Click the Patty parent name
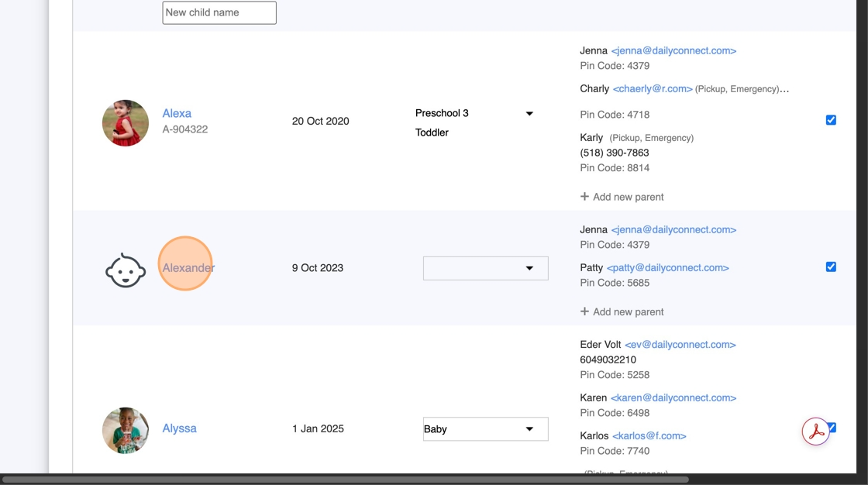 coord(591,268)
